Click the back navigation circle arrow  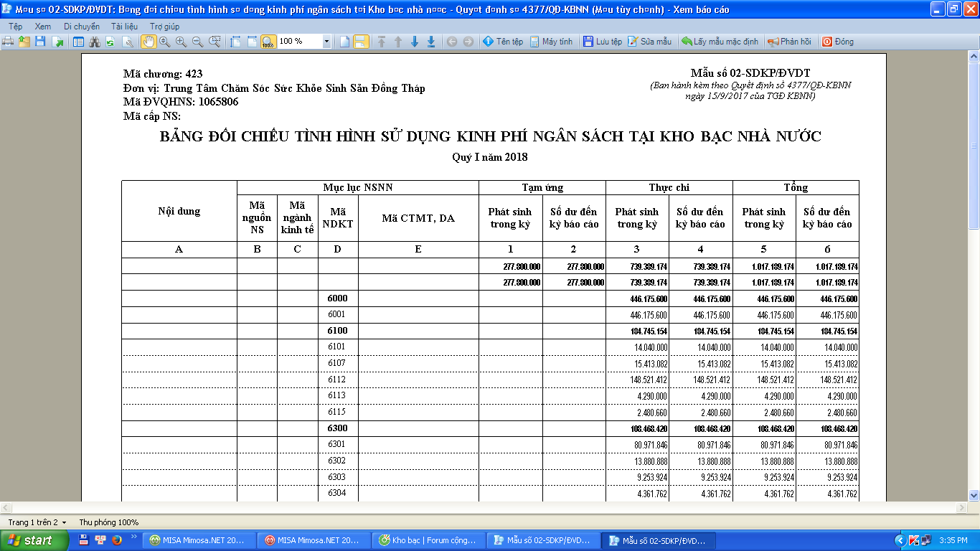tap(452, 42)
